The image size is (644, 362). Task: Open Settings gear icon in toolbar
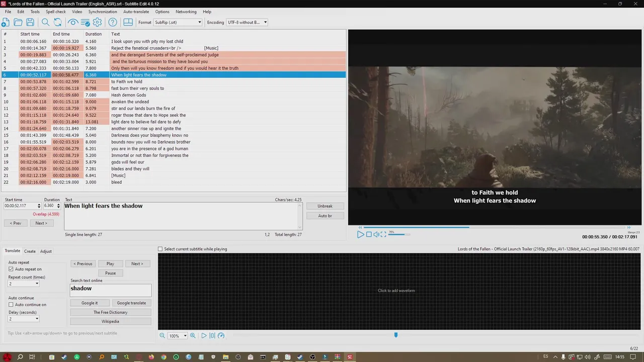98,22
